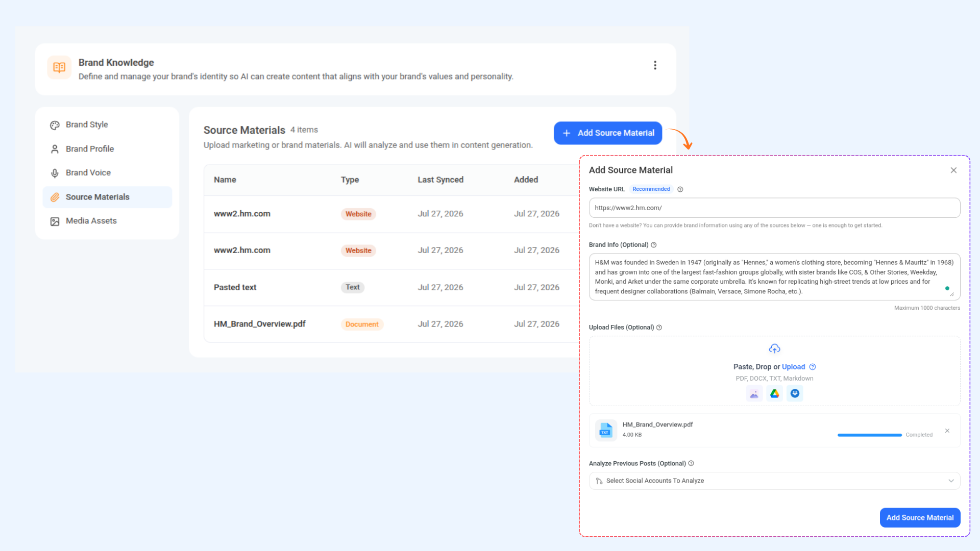Submit the dialog's Add Source Material button
This screenshot has width=980, height=551.
920,517
